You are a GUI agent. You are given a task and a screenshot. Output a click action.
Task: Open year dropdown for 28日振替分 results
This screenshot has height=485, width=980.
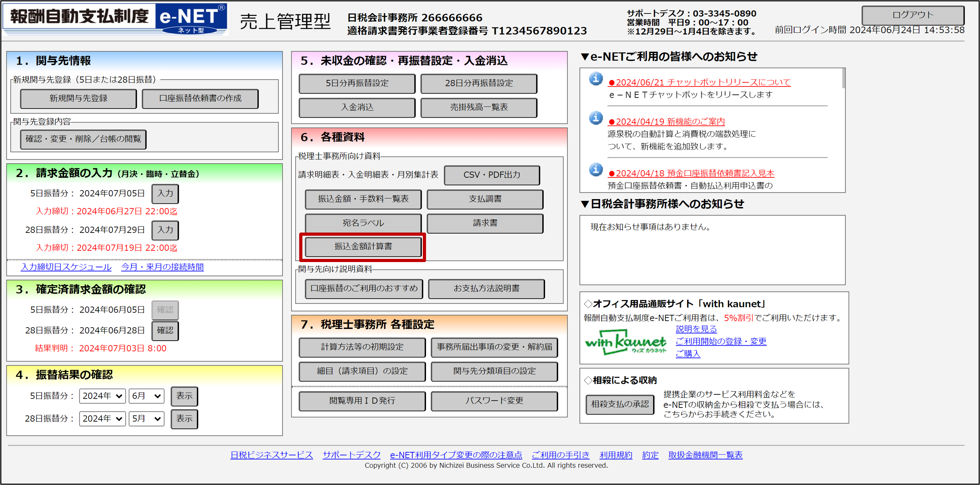click(x=102, y=419)
